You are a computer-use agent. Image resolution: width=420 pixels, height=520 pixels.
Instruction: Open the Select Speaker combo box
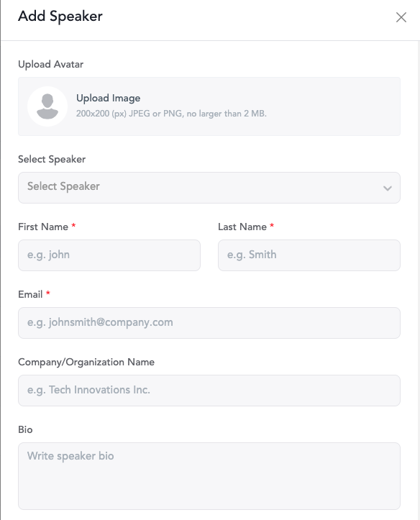[209, 188]
